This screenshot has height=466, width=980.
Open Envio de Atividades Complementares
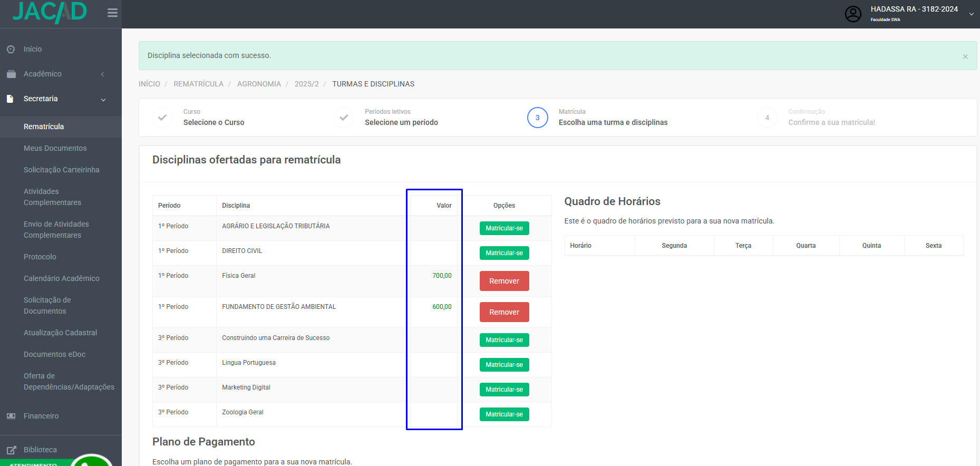[56, 229]
